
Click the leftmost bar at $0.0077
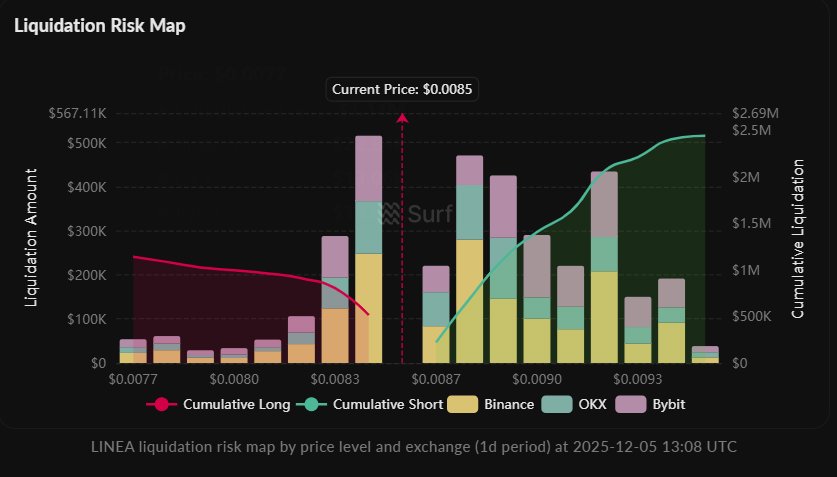(133, 351)
